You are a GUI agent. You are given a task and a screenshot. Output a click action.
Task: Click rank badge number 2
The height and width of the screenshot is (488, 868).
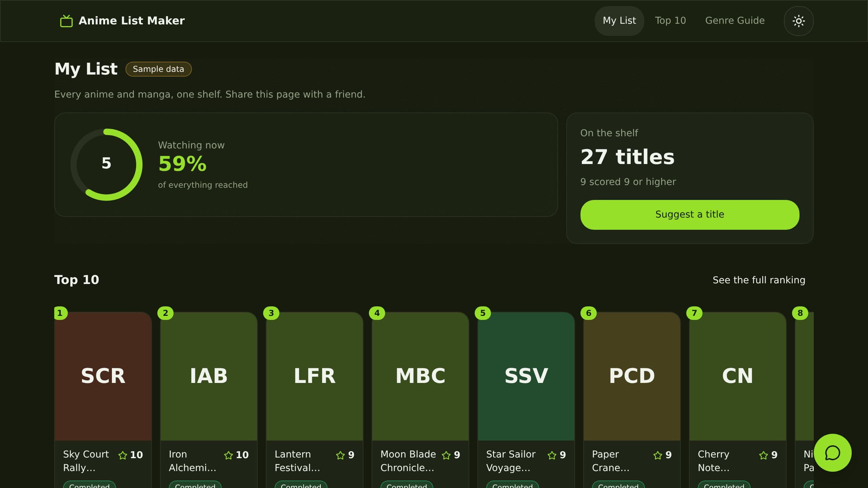[x=165, y=313]
